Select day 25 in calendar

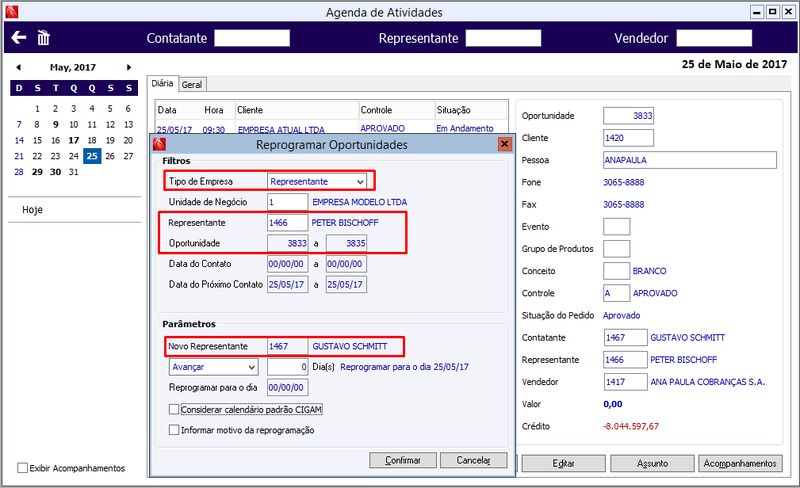(92, 156)
